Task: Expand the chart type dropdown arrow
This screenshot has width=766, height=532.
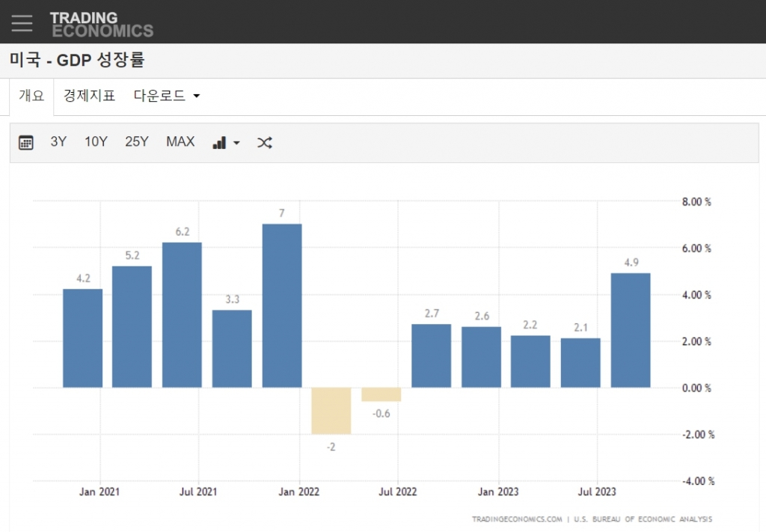Action: [x=236, y=143]
